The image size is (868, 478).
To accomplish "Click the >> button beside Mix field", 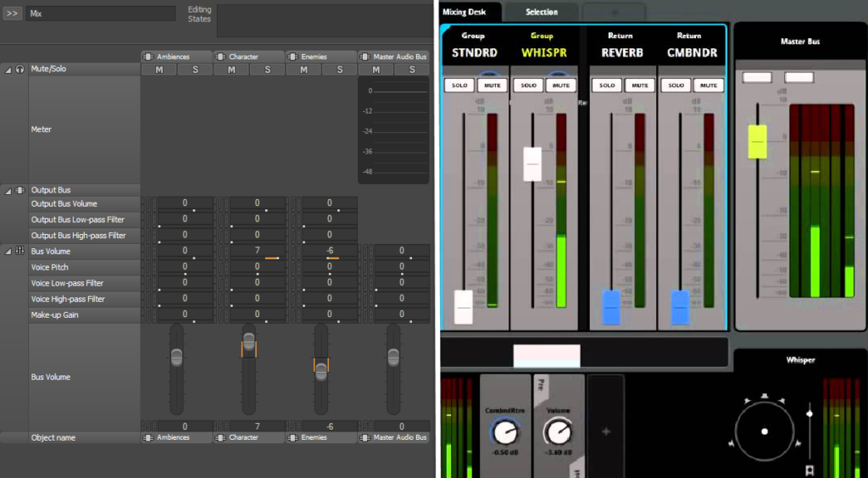I will tap(13, 14).
